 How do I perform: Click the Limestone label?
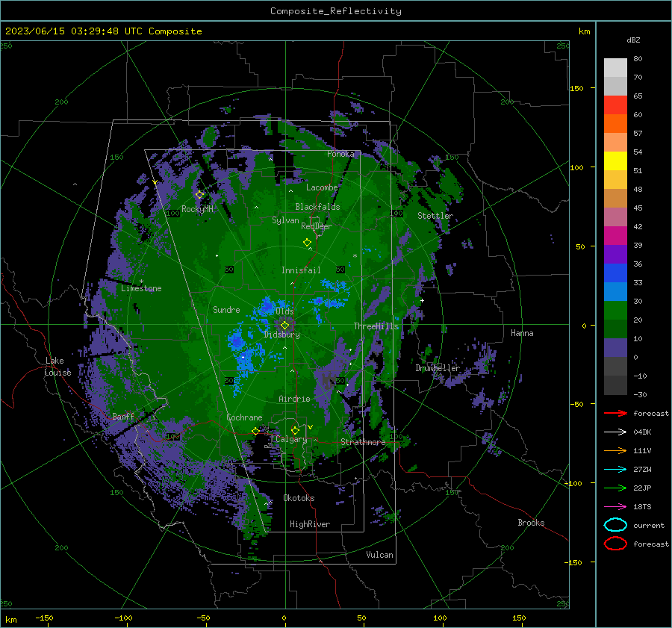[x=141, y=288]
